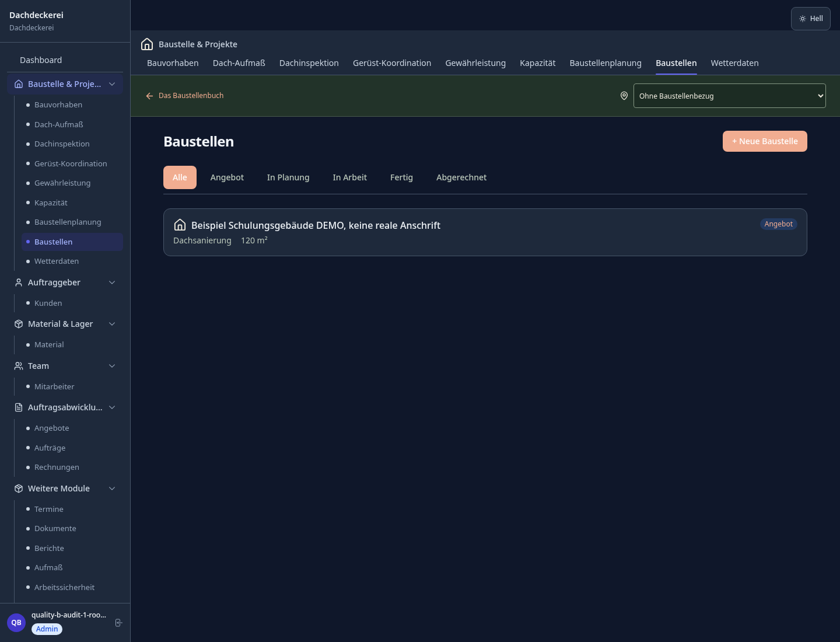Open Dachinspektion in the sidebar
The height and width of the screenshot is (642, 840).
(x=72, y=144)
